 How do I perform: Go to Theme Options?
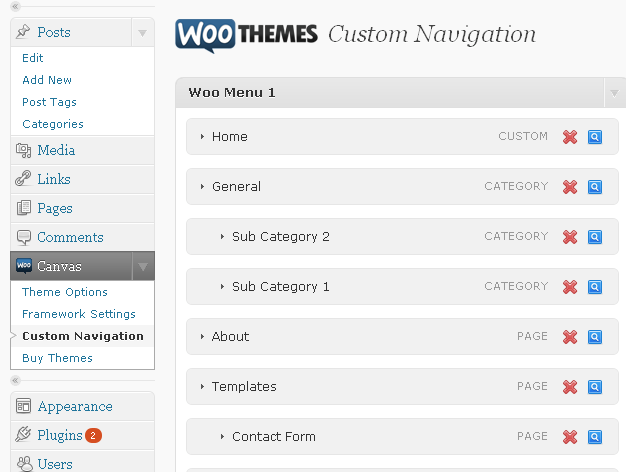(65, 292)
